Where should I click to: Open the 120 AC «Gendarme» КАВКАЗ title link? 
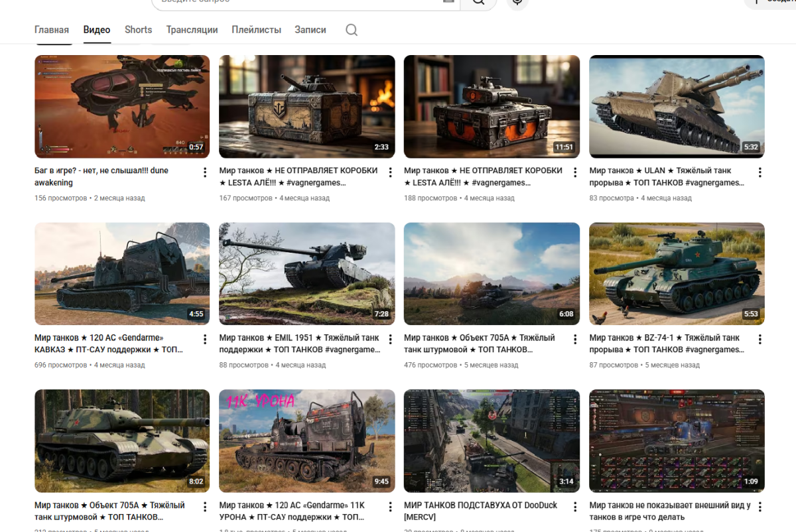tap(109, 344)
